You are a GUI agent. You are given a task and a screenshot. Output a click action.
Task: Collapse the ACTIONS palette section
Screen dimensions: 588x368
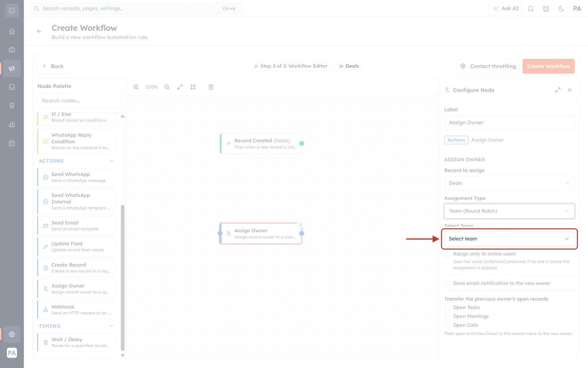[x=112, y=161]
